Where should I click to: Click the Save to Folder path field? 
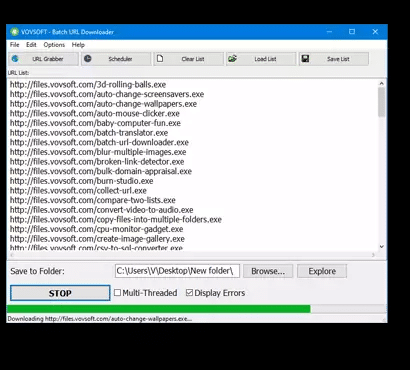[177, 271]
